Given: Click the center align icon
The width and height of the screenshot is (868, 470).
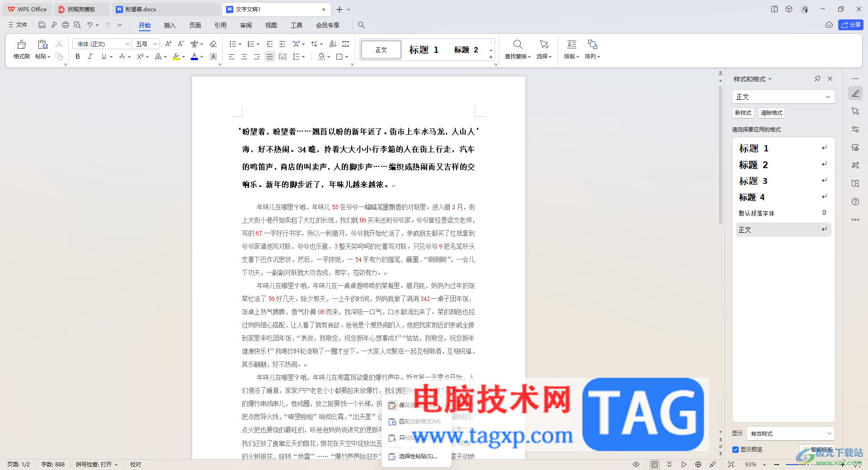Looking at the screenshot, I should point(244,56).
